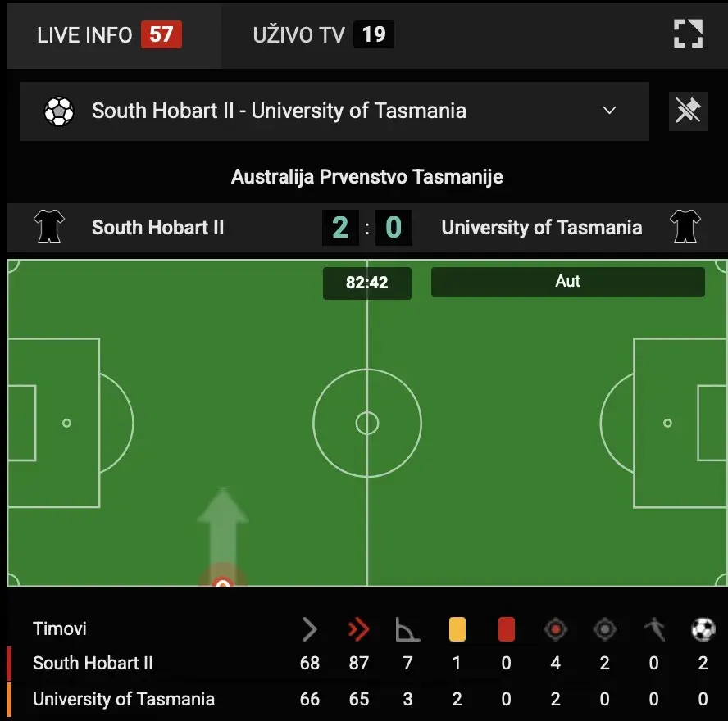Screen dimensions: 728x721
Task: Expand South Hobart II - University of Tasmania selector
Action: (x=279, y=111)
